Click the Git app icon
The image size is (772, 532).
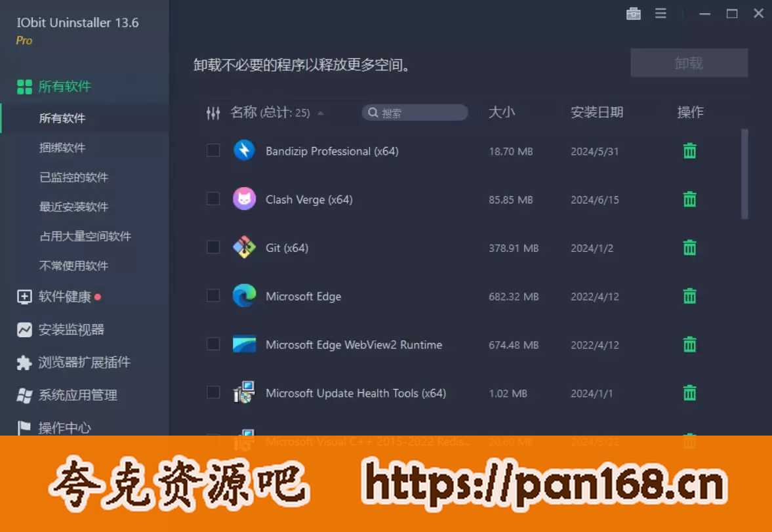pos(244,247)
